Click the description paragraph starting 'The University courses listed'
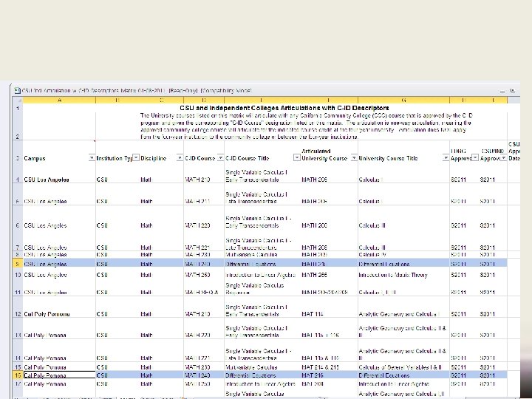Image resolution: width=532 pixels, height=399 pixels. tap(306, 126)
